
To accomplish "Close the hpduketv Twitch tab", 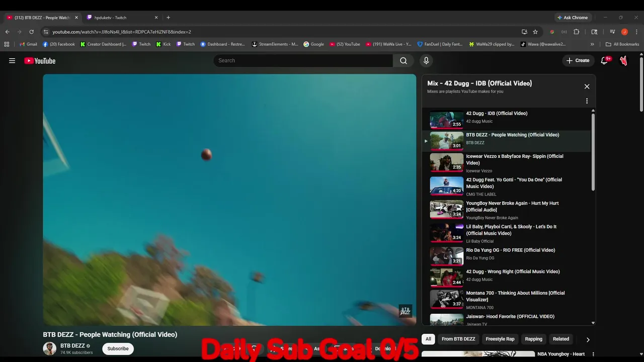I will pyautogui.click(x=156, y=18).
